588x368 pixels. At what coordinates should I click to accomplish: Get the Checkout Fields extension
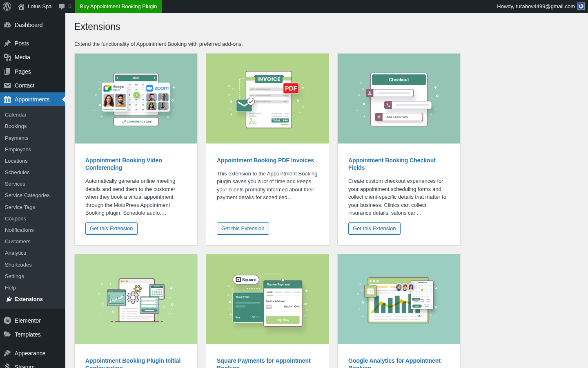[x=374, y=229]
